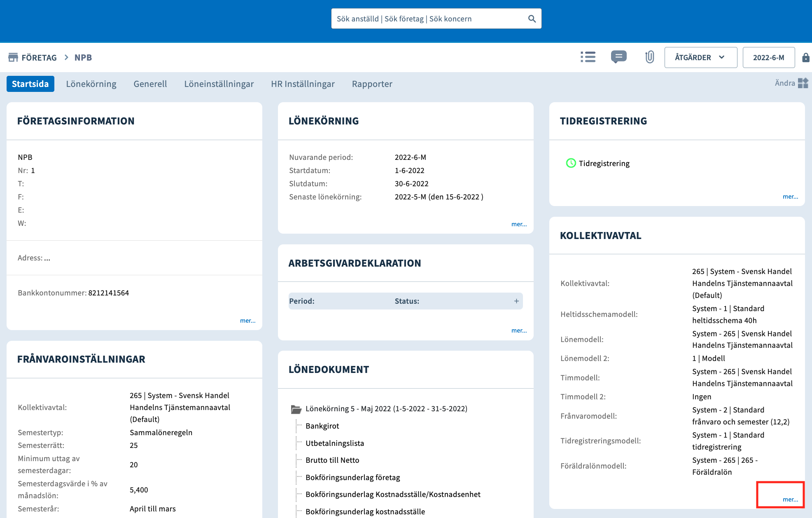Open 'mer...' in Lönekörning card
812x518 pixels.
519,224
